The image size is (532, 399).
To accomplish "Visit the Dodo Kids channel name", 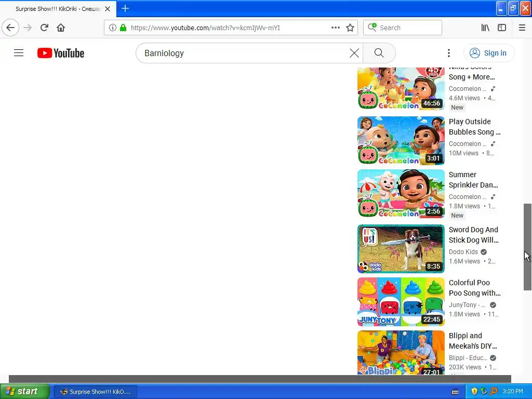I will tap(463, 252).
